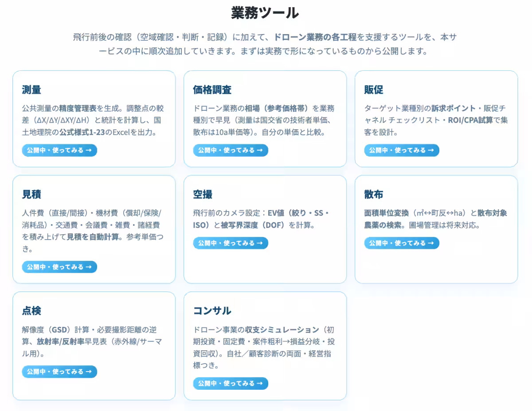Screen dimensions: 532x411
Task: Click the bold text 被写界深度（DOF）
Action: point(254,225)
